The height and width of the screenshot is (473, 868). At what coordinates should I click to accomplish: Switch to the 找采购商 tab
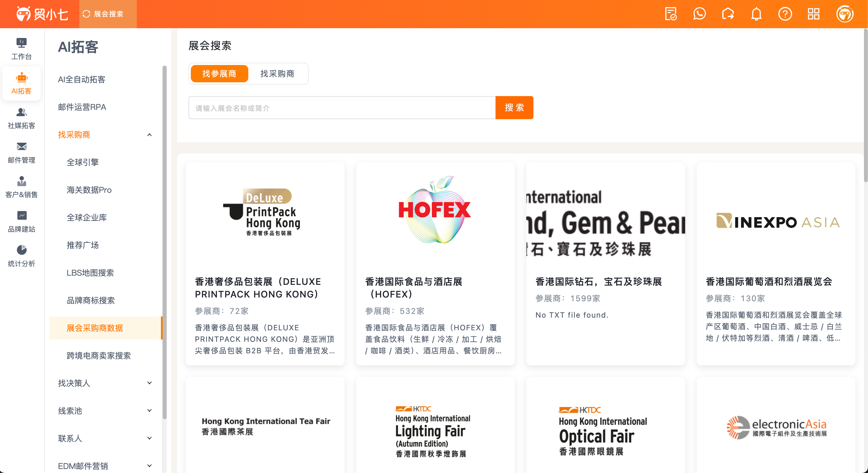(277, 74)
